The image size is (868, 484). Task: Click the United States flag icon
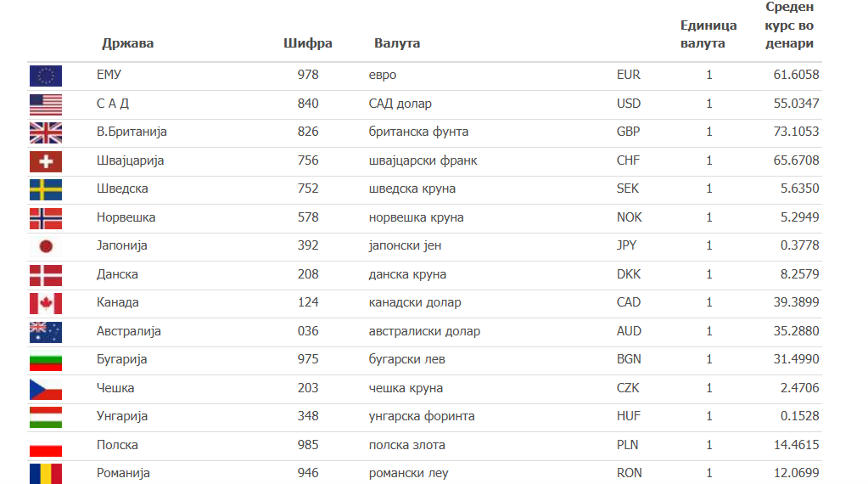point(46,104)
